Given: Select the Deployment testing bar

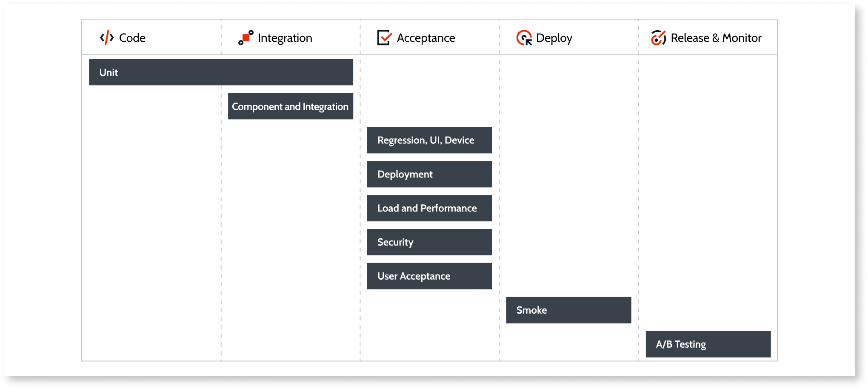Looking at the screenshot, I should (x=429, y=174).
